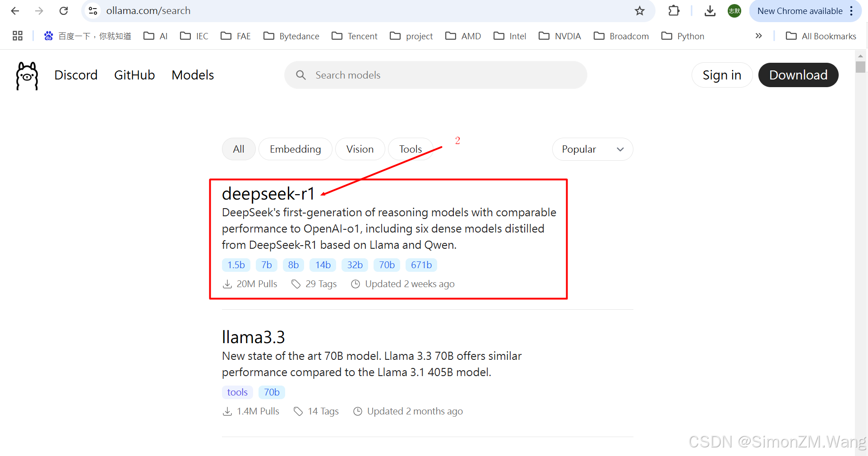Click the magnifier icon in search box
The image size is (868, 456).
[301, 75]
